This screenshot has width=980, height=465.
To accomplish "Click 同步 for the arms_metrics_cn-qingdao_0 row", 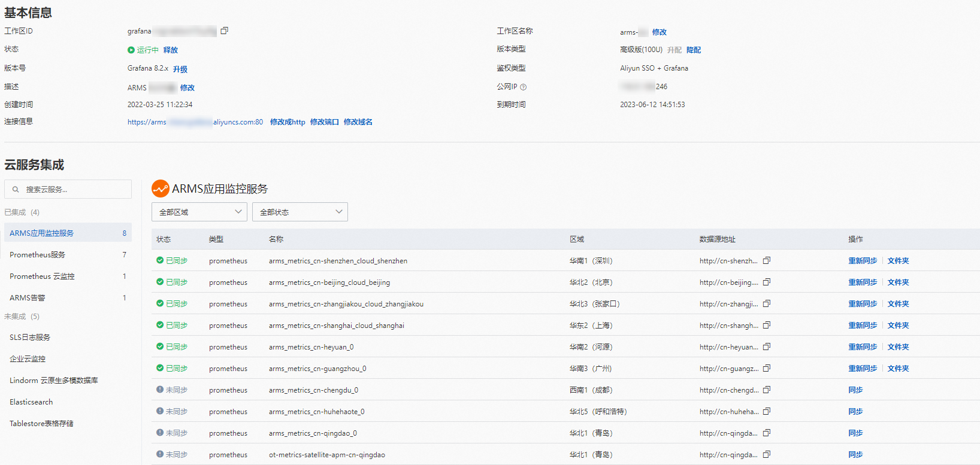I will [855, 433].
